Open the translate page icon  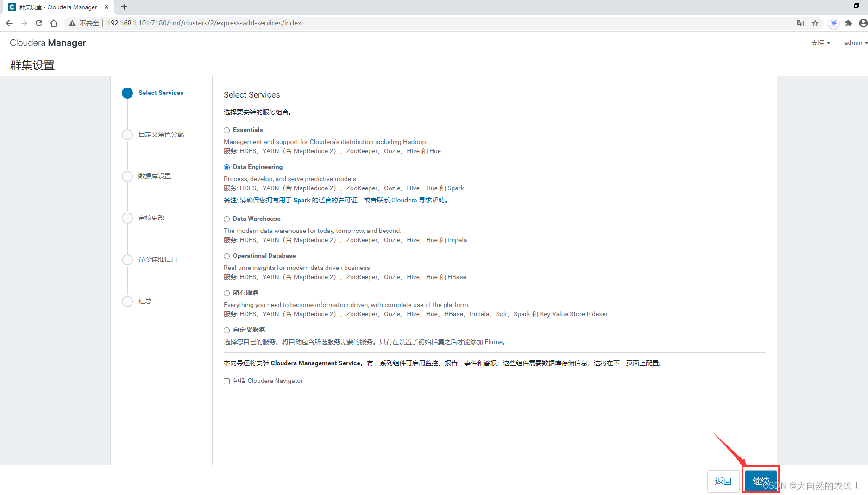tap(800, 23)
